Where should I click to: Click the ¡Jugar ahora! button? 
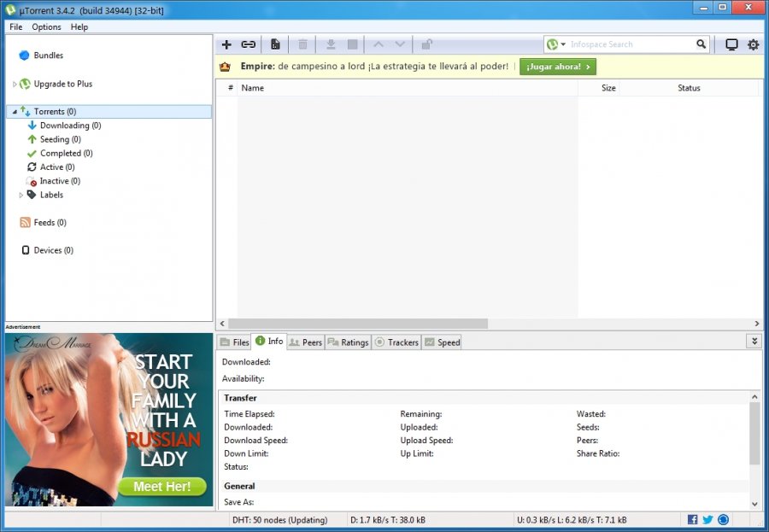tap(557, 67)
